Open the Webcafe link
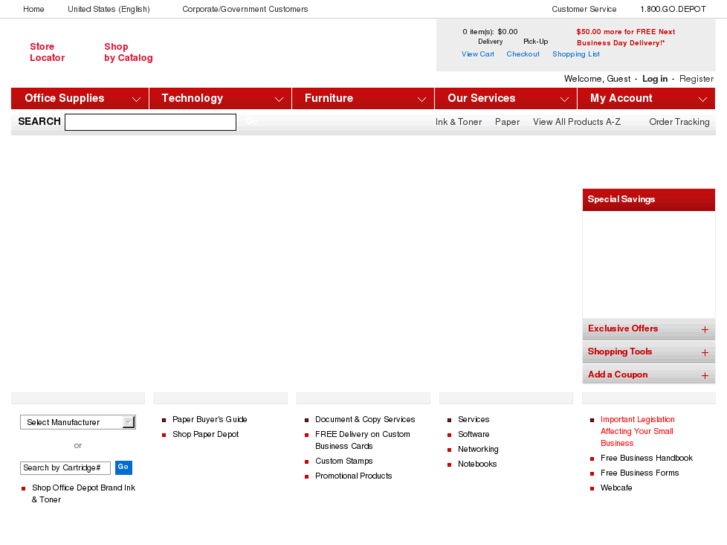This screenshot has width=727, height=545. coord(616,488)
